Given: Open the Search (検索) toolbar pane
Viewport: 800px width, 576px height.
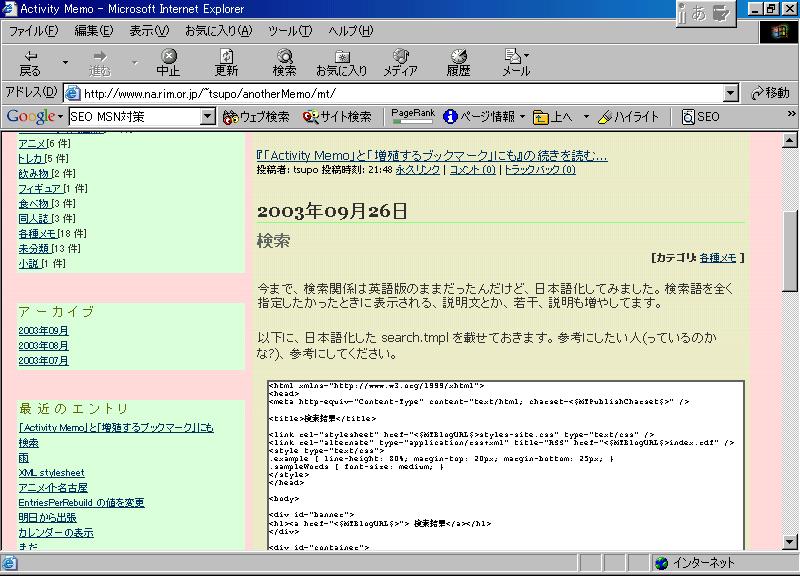Looking at the screenshot, I should pyautogui.click(x=284, y=62).
